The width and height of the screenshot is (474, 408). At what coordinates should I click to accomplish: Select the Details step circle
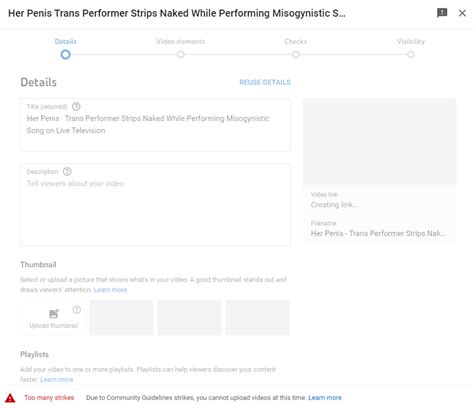[66, 54]
